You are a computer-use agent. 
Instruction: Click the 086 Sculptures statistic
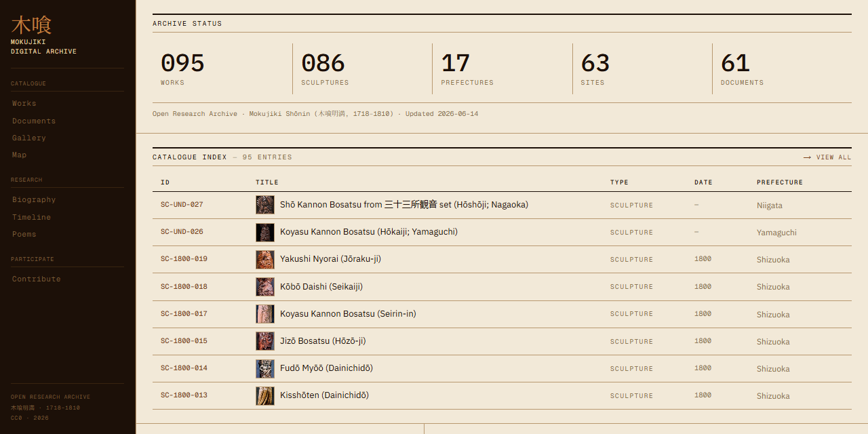[x=363, y=69]
